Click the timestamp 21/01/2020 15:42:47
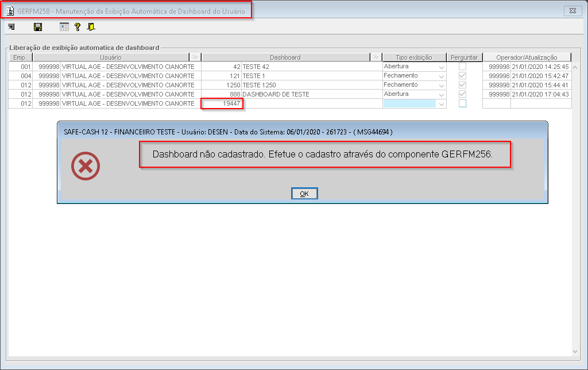Viewport: 588px width, 370px height. click(x=540, y=76)
